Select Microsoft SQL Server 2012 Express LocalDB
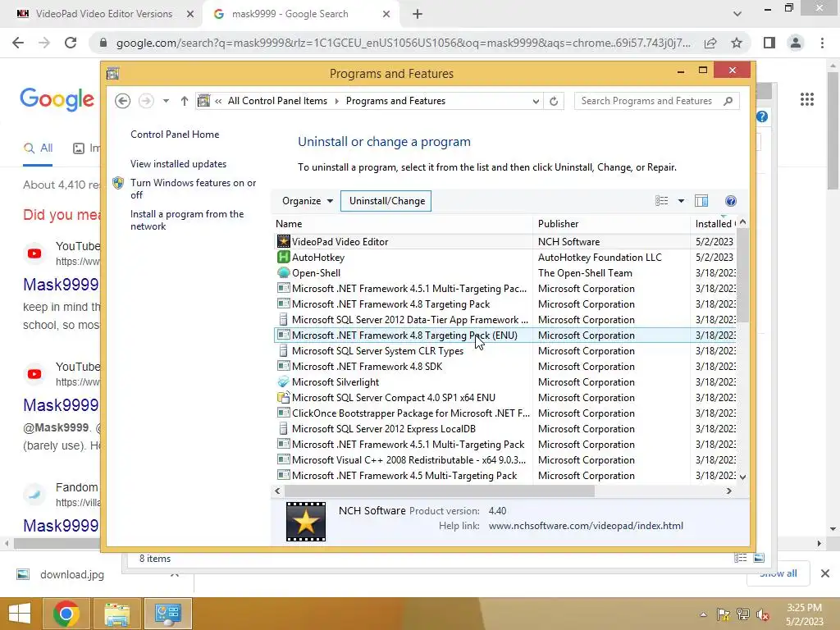The width and height of the screenshot is (840, 630). [504, 428]
